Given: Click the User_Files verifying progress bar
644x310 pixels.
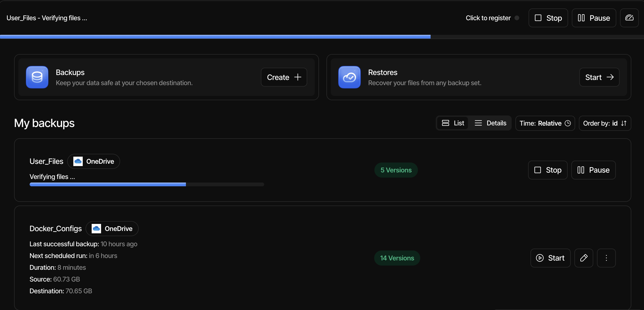Looking at the screenshot, I should point(147,184).
